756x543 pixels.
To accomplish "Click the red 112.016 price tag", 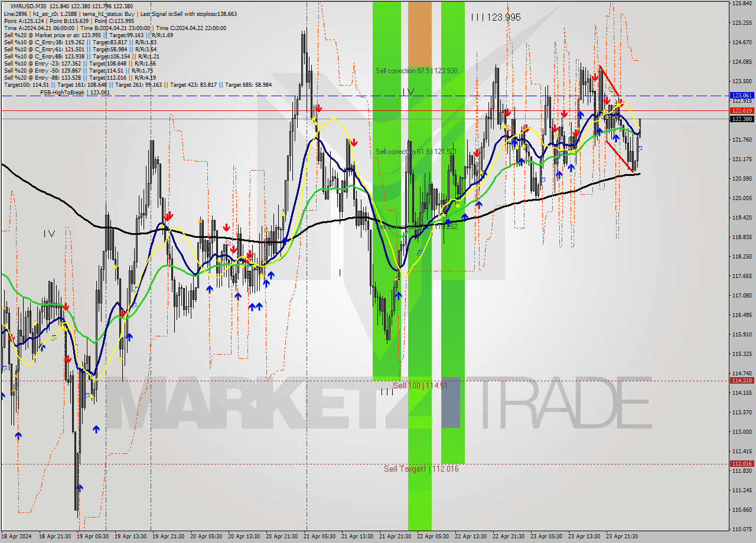I will 742,464.
